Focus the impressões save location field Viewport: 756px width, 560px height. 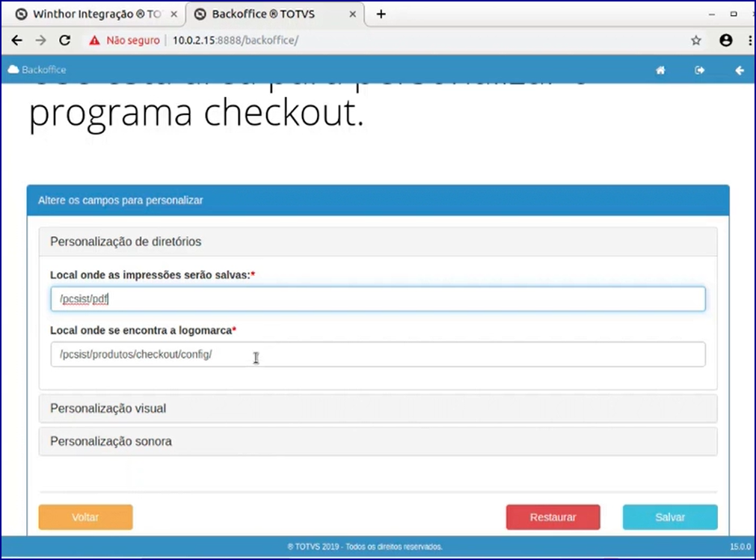(x=378, y=299)
